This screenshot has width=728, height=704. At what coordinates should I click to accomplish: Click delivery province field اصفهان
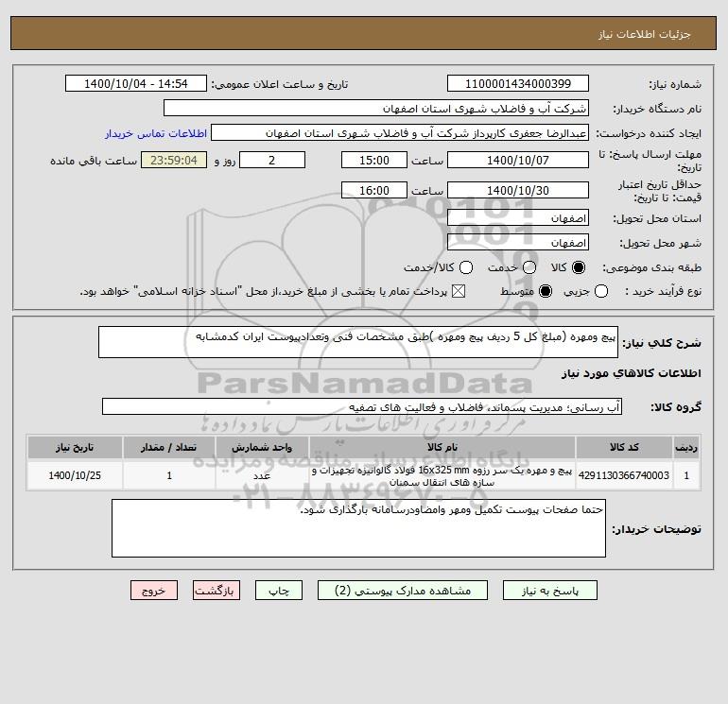point(518,217)
